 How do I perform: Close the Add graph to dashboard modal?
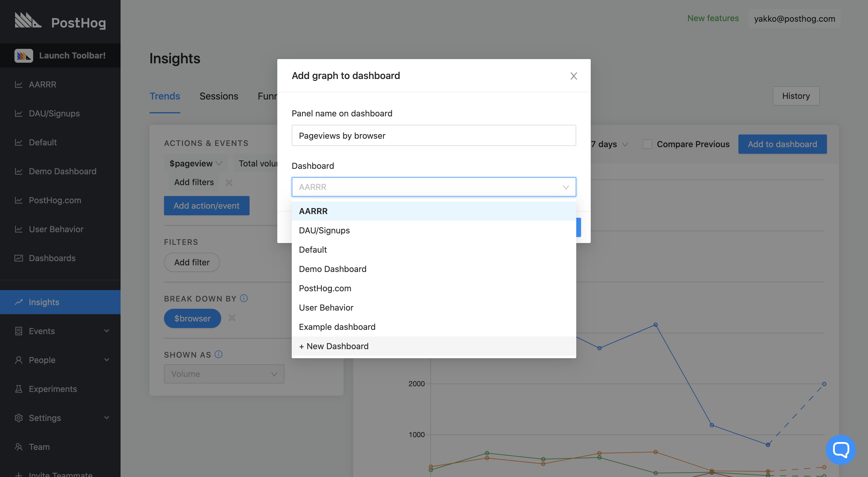[x=574, y=76]
